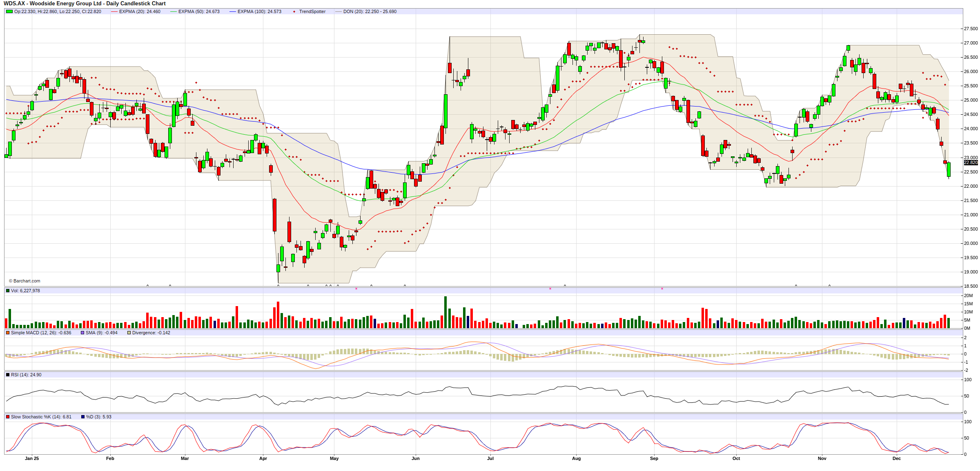Click the Dec label on date axis

pyautogui.click(x=896, y=458)
